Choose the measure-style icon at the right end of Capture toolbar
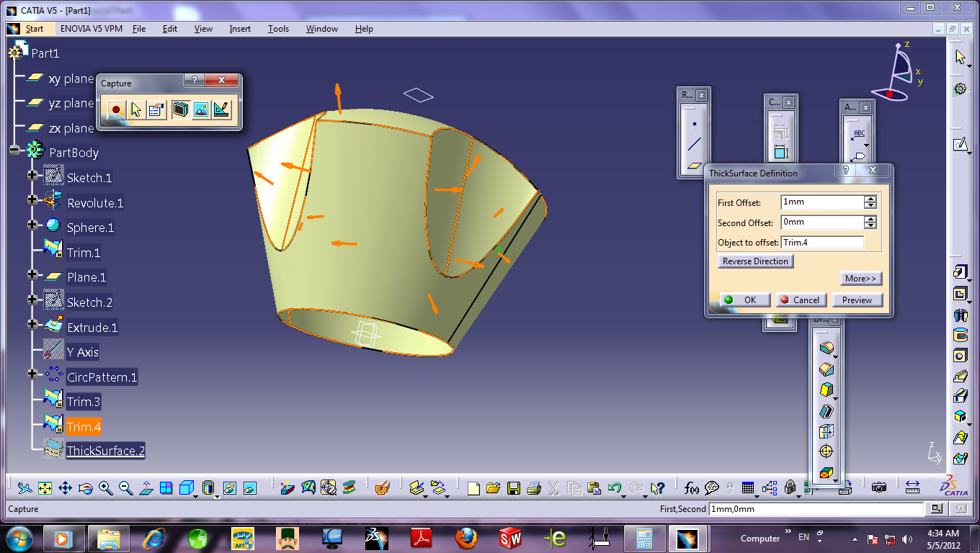Screen dimensions: 980x553 [221, 109]
